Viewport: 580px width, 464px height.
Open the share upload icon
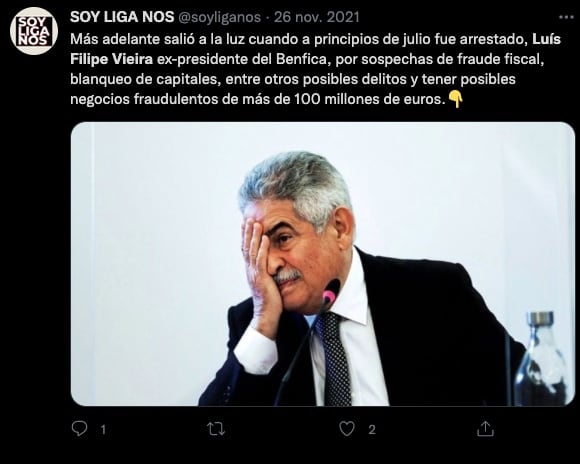(485, 429)
